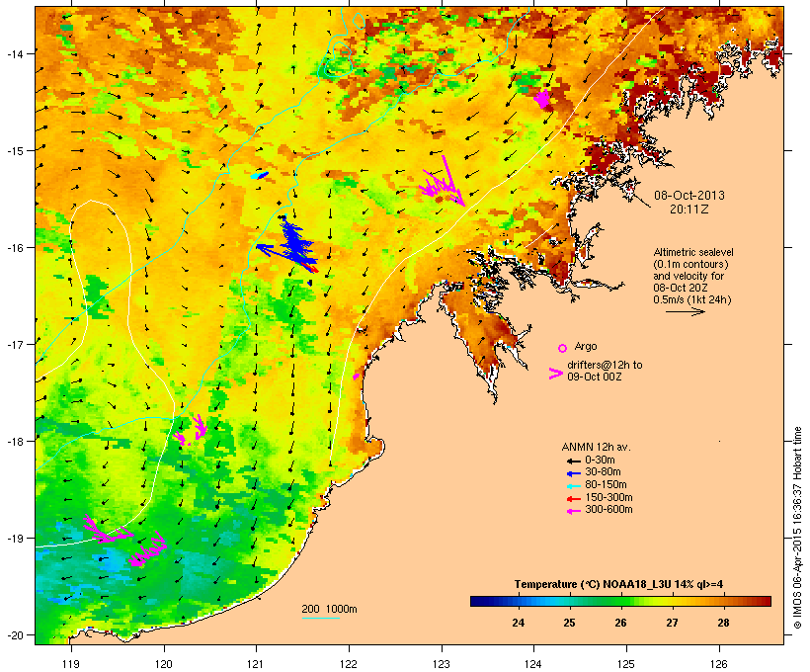810x672 pixels.
Task: Click the latitude axis label -20
Action: 15,635
